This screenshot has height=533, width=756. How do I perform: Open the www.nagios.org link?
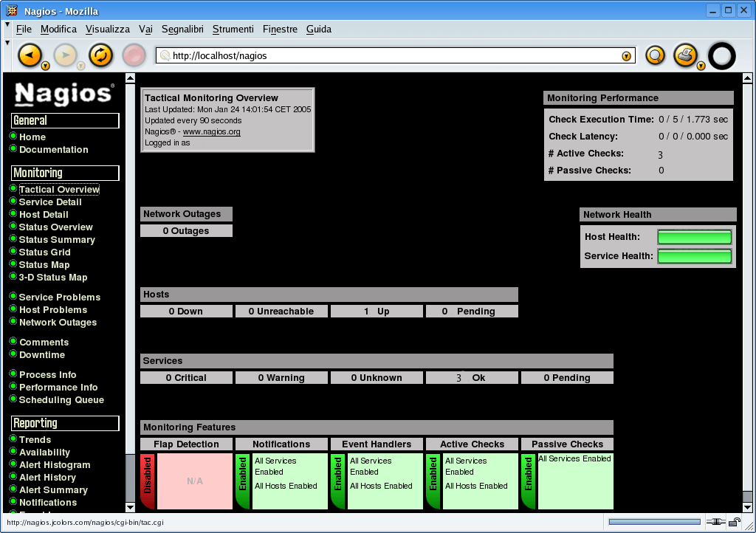(x=212, y=131)
